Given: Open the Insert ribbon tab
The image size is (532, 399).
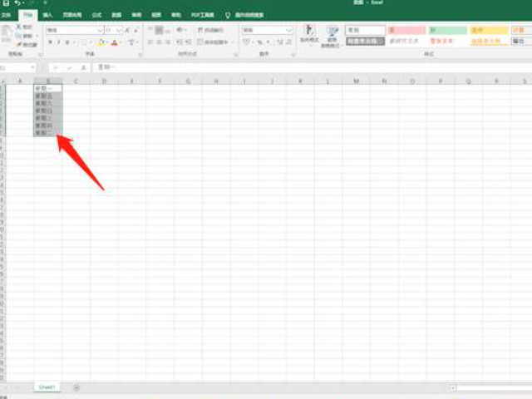Looking at the screenshot, I should point(47,15).
